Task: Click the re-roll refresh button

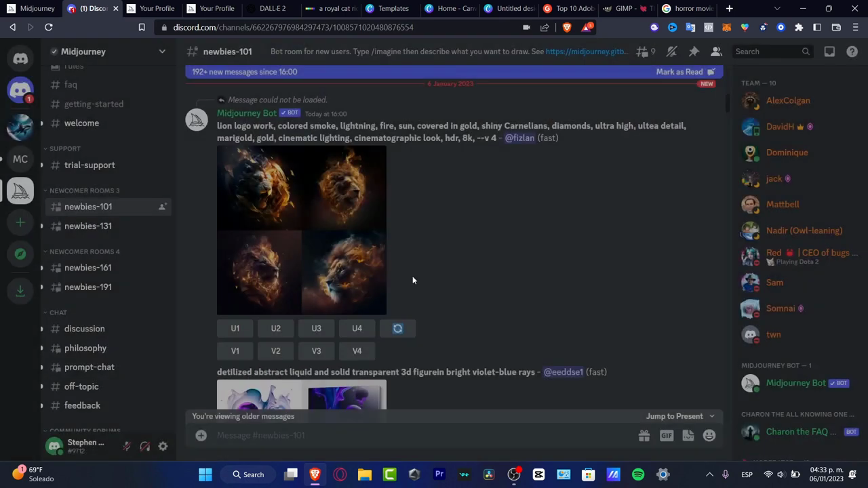Action: coord(397,328)
